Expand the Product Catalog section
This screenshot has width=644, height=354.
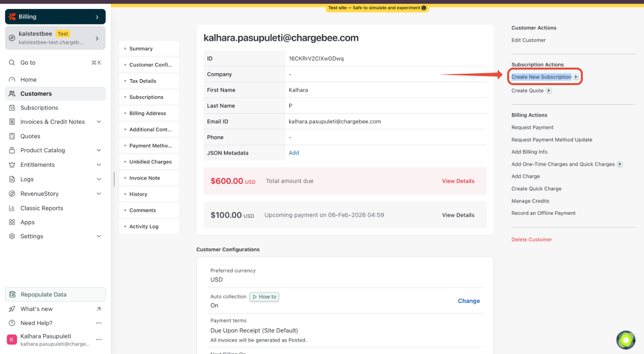pyautogui.click(x=99, y=150)
